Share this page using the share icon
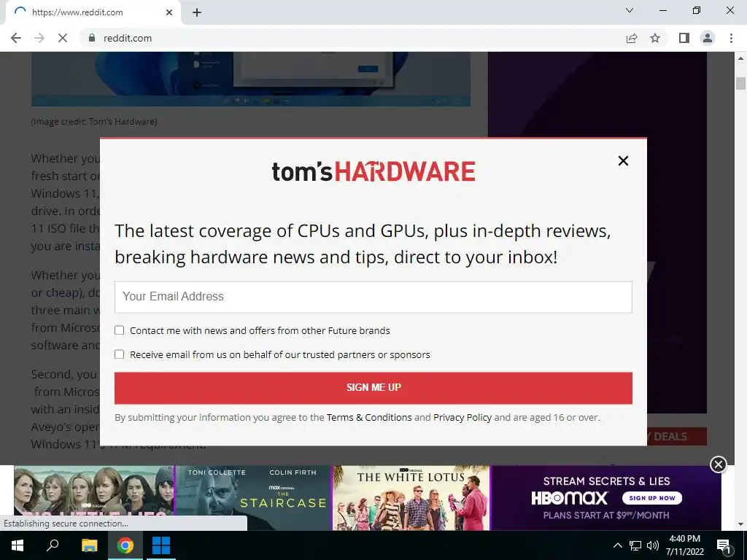This screenshot has width=747, height=560. (x=632, y=38)
